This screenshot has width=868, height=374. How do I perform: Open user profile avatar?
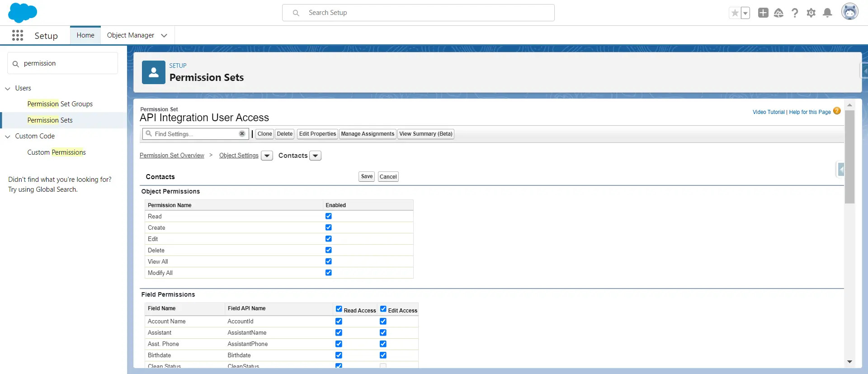pyautogui.click(x=849, y=12)
